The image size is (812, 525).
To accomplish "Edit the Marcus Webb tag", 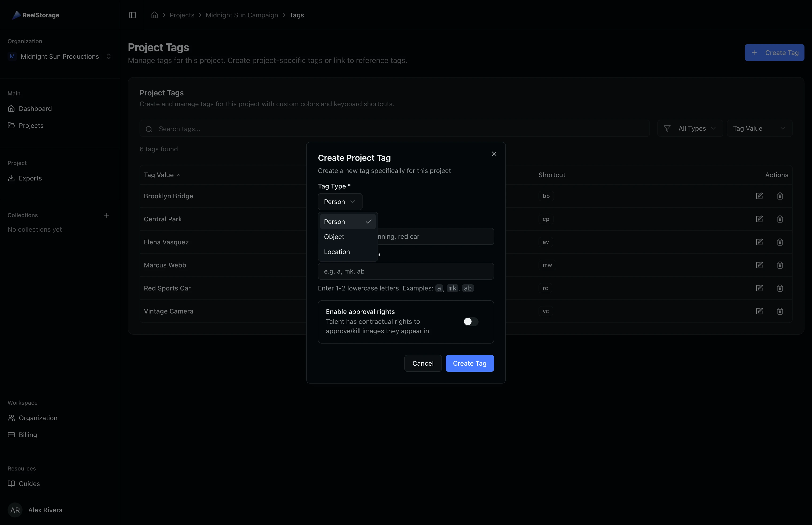I will click(x=760, y=265).
